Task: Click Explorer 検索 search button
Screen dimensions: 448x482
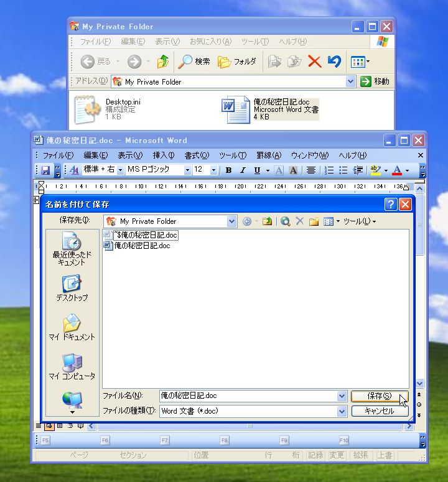Action: click(x=194, y=62)
